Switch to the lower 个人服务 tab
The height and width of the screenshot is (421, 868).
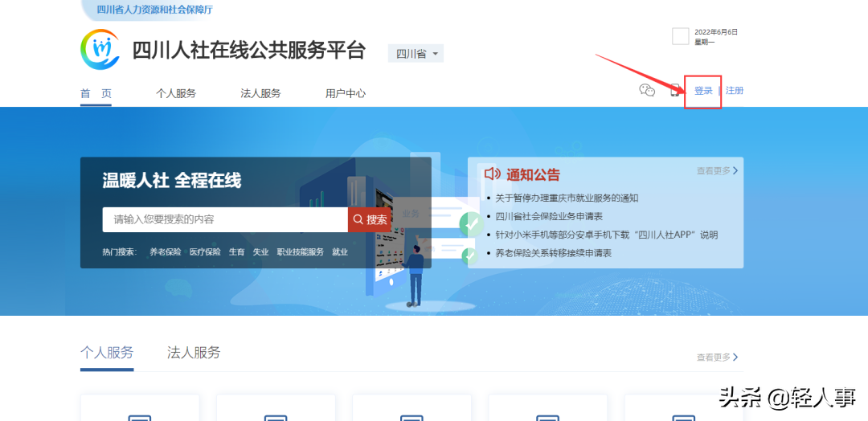(x=107, y=353)
